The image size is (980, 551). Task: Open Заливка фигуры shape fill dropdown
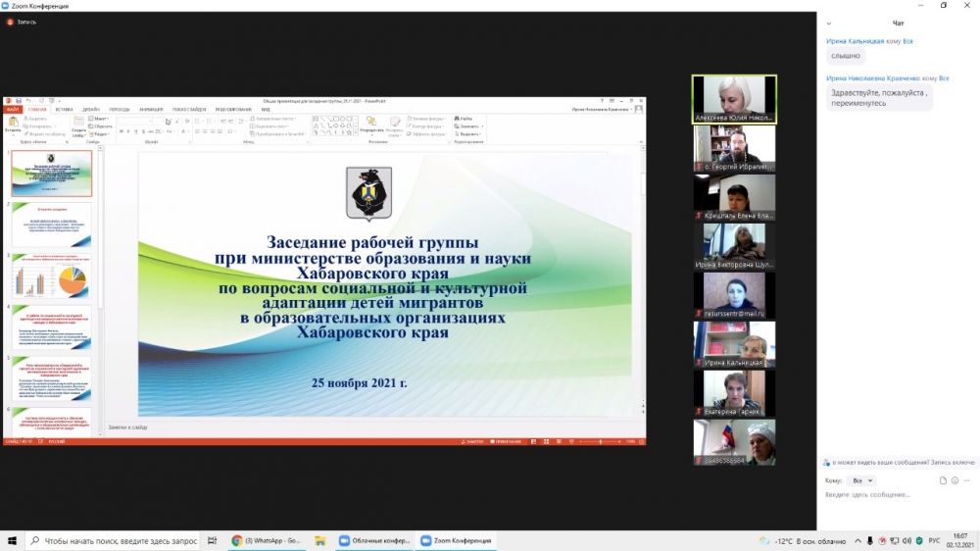tap(425, 119)
